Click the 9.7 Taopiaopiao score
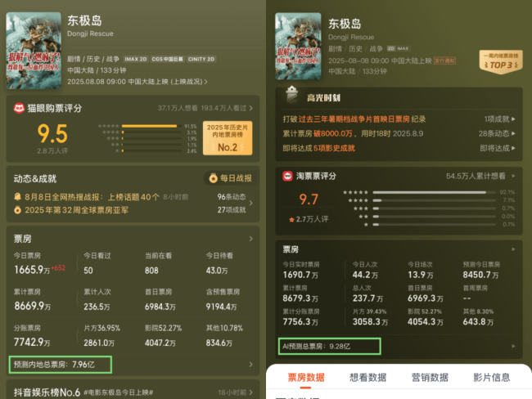532x399 pixels. click(309, 199)
